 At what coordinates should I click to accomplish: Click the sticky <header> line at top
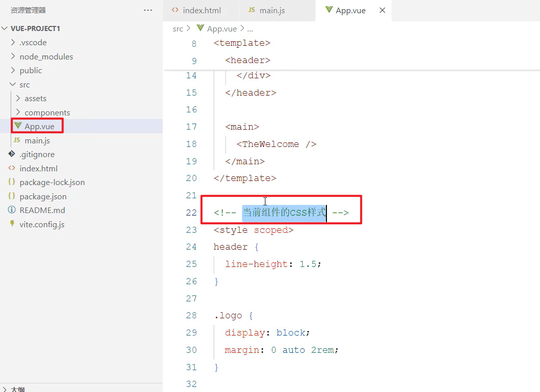pyautogui.click(x=248, y=61)
